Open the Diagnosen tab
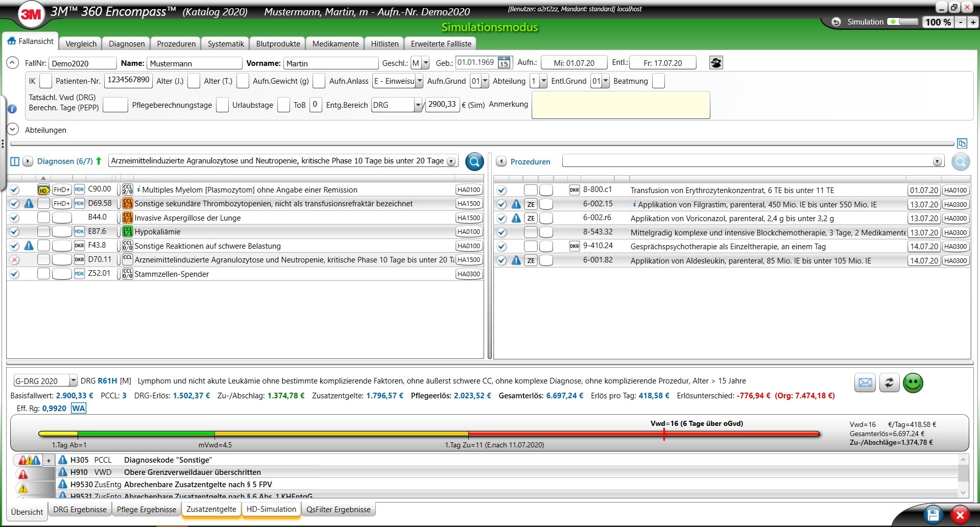The height and width of the screenshot is (527, 980). pyautogui.click(x=127, y=44)
